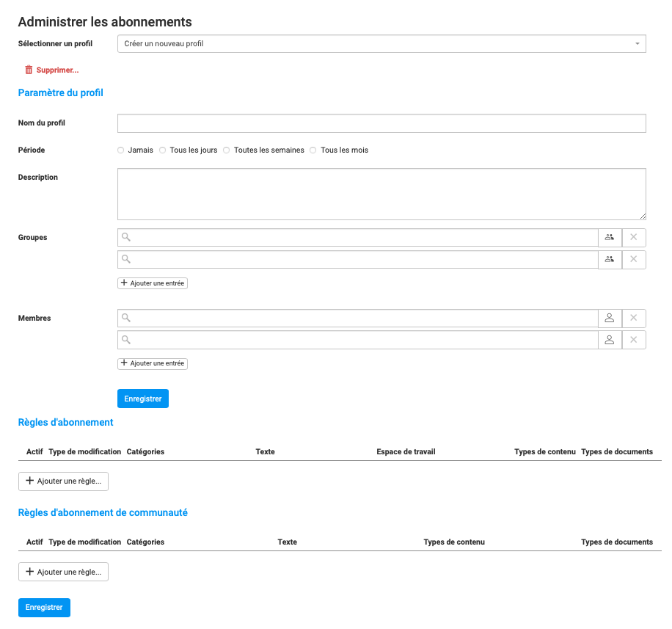Click the member picker icon in second Membres row
The height and width of the screenshot is (629, 672).
[x=610, y=340]
